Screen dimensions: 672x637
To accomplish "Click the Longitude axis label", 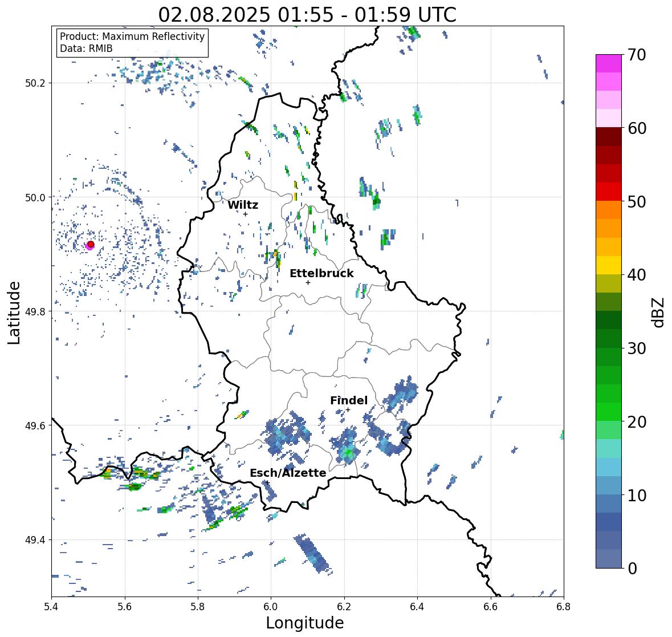I will (305, 623).
